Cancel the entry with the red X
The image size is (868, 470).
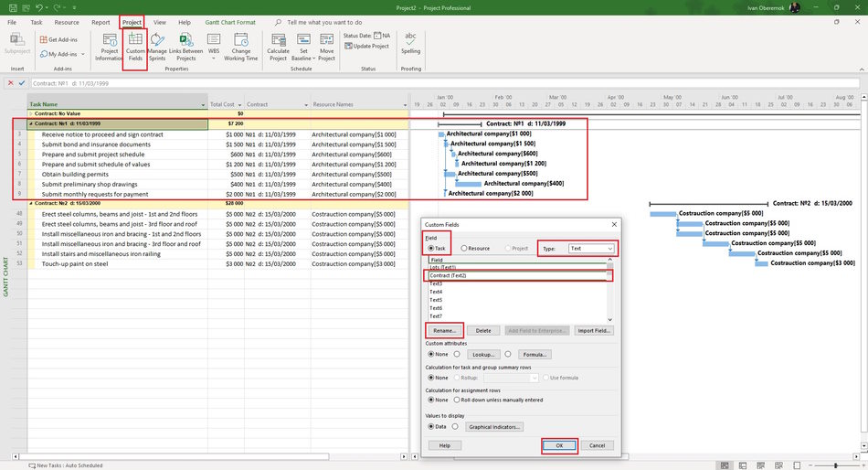pyautogui.click(x=11, y=83)
